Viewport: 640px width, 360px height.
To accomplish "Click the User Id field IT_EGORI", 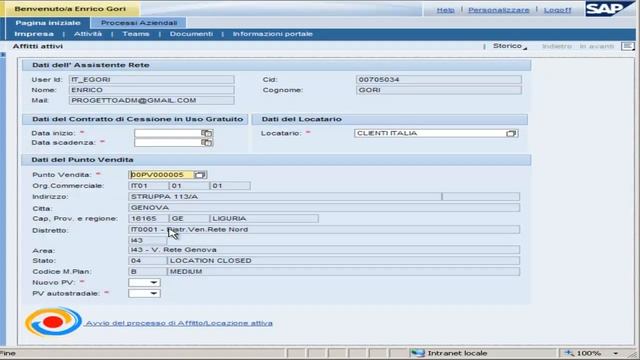I will click(151, 80).
